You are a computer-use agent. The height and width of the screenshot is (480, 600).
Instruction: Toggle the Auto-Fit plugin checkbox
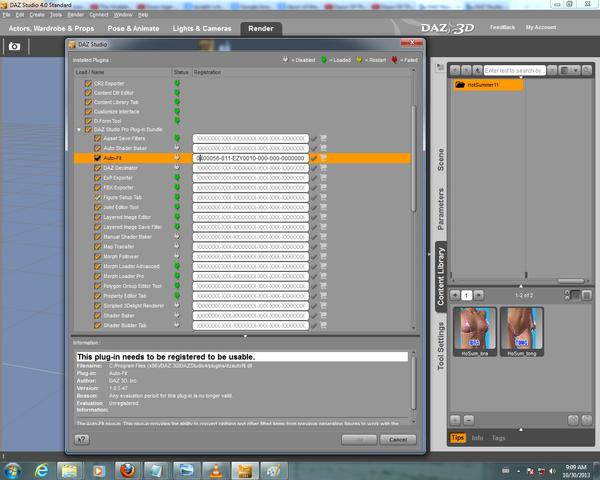click(x=97, y=158)
